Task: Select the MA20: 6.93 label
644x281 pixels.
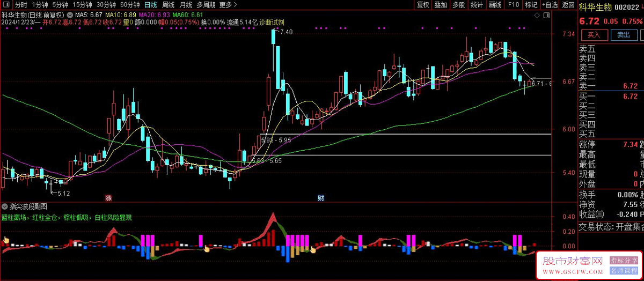Action: point(155,14)
